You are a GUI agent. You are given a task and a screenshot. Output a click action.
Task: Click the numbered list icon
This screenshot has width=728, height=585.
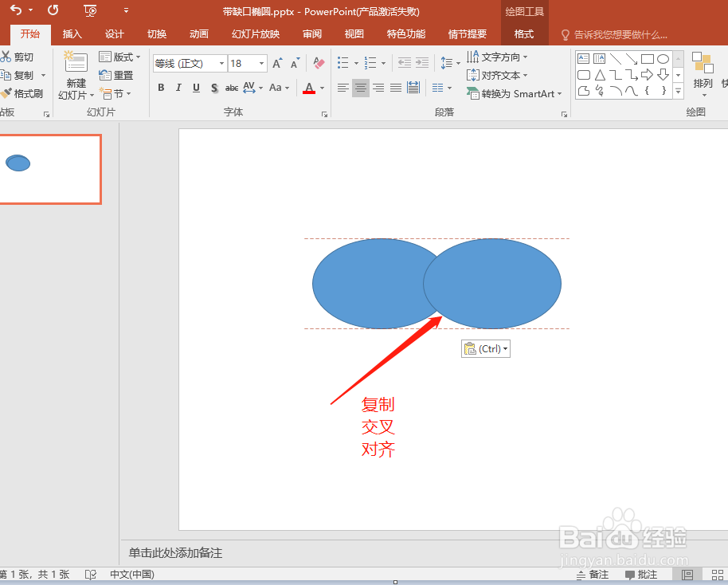[x=370, y=63]
